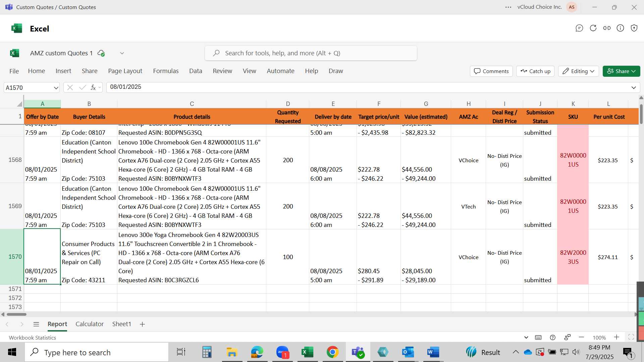Open the Home ribbon tab
644x362 pixels.
37,71
